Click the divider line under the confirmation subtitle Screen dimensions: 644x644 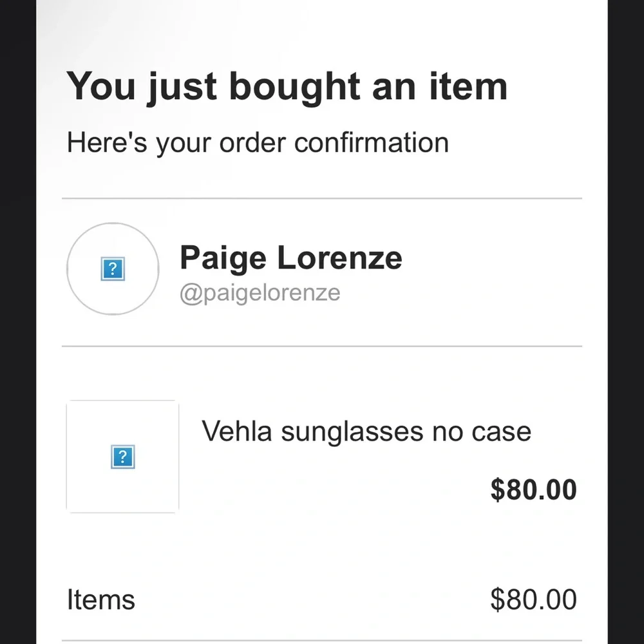(x=322, y=198)
